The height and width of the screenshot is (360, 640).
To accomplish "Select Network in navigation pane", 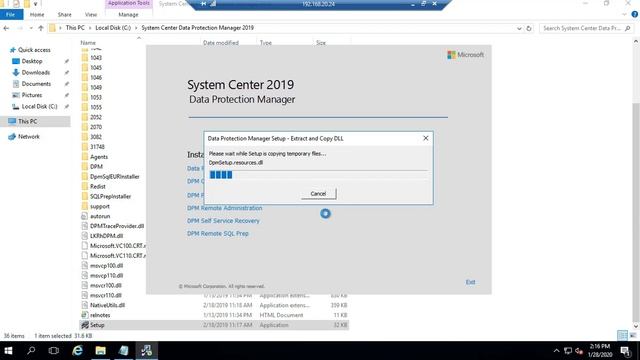I will pos(29,137).
